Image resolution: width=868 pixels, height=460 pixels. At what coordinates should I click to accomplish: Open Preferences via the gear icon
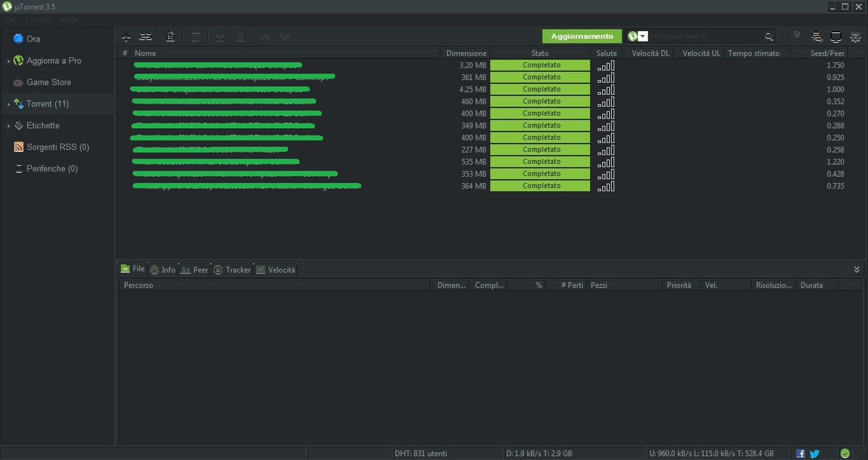tap(856, 37)
